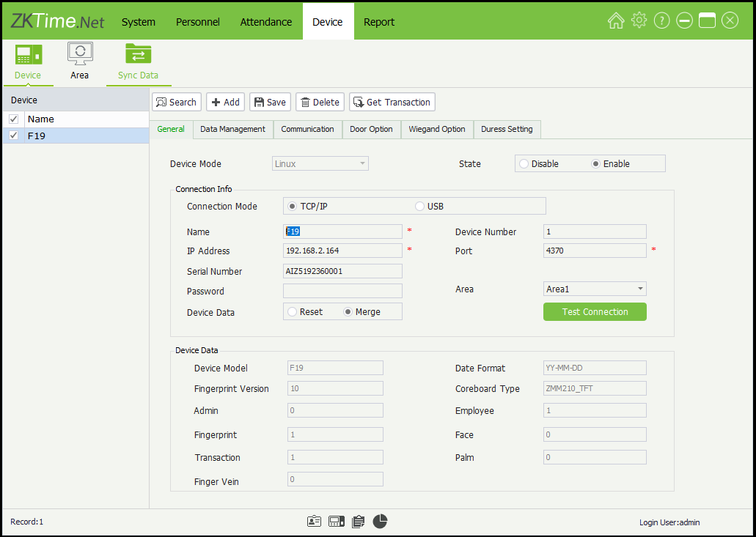Click the device terminal icon in status bar
The width and height of the screenshot is (756, 537).
337,522
